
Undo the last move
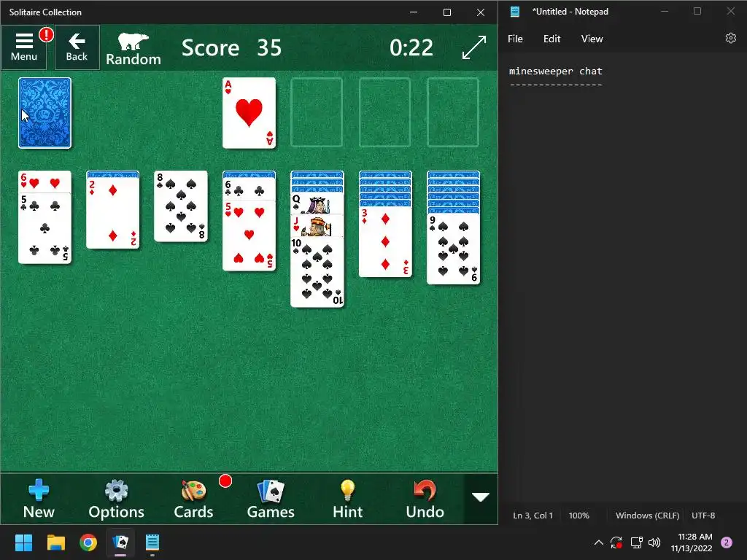click(425, 499)
